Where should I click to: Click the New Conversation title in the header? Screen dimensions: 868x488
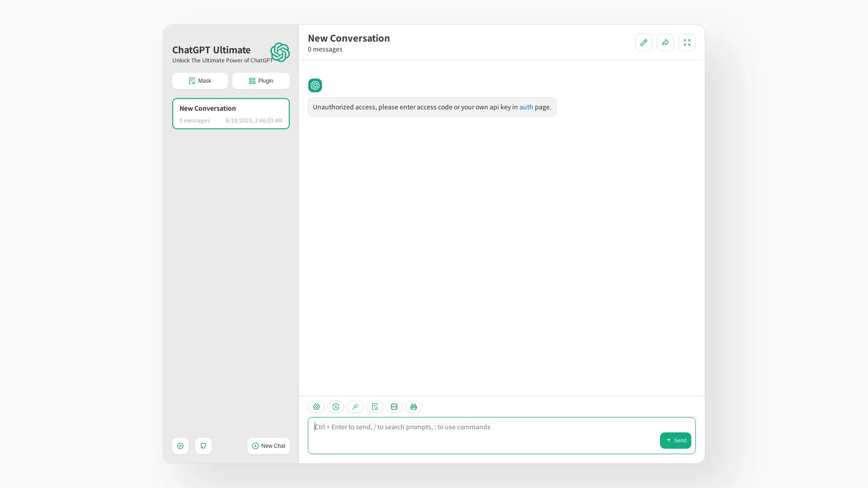click(349, 38)
